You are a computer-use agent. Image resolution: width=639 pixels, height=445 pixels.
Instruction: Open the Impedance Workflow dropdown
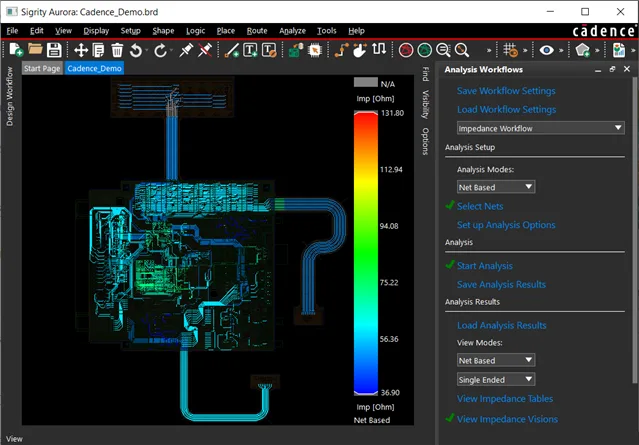tap(541, 128)
